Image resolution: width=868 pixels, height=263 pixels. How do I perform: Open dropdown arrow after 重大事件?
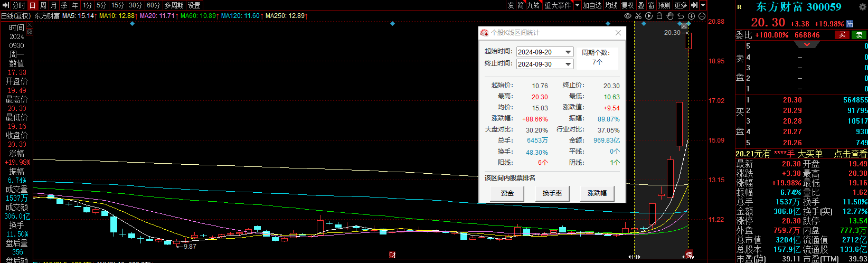(x=577, y=5)
